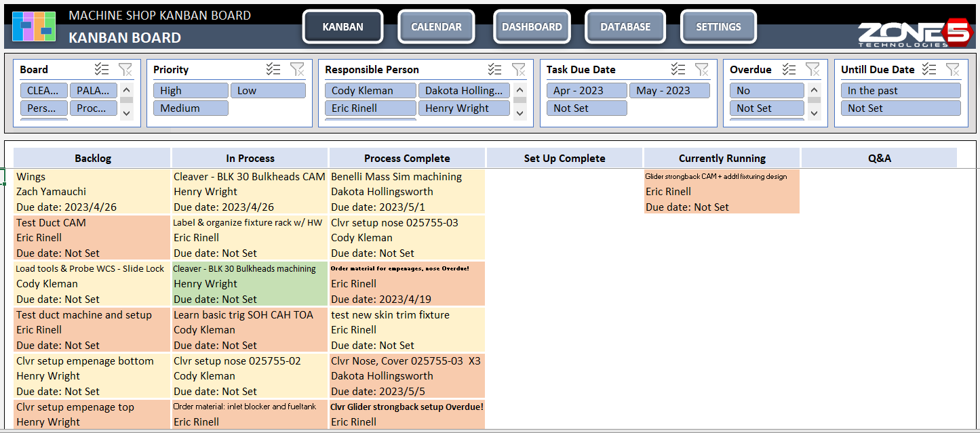Viewport: 980px width, 433px height.
Task: Enable multi-select on Responsible Person slicer
Action: [495, 68]
